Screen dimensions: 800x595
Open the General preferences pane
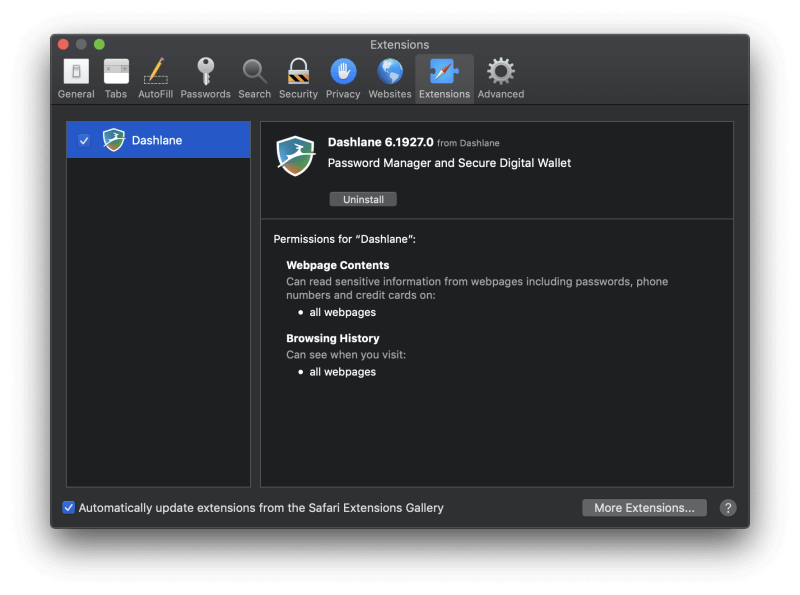tap(76, 79)
